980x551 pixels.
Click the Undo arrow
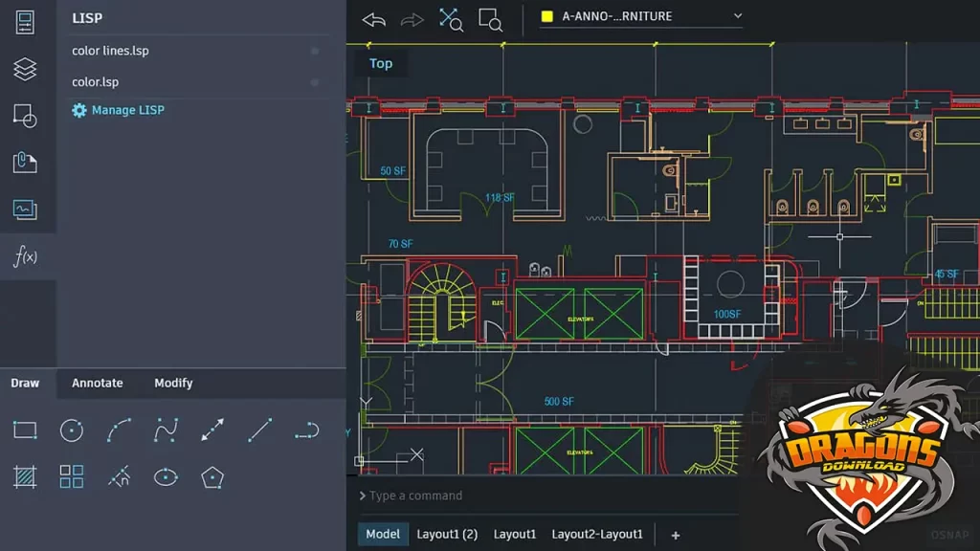pos(373,18)
